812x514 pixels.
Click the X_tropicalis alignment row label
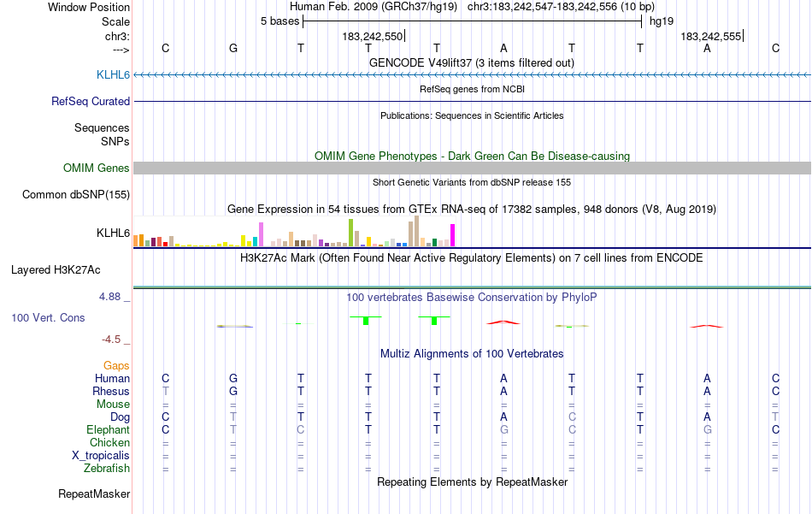coord(101,456)
